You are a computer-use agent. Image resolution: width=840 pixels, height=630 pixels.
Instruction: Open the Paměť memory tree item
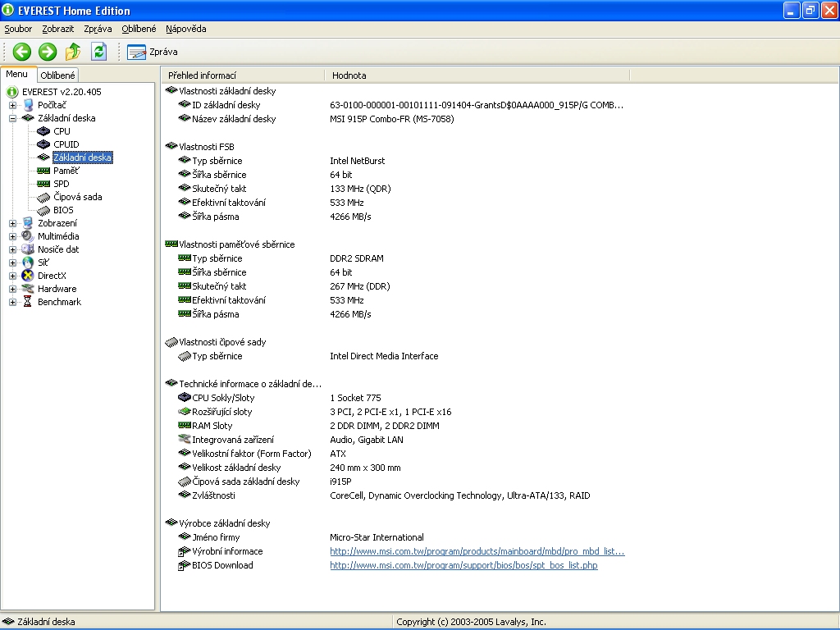point(66,171)
